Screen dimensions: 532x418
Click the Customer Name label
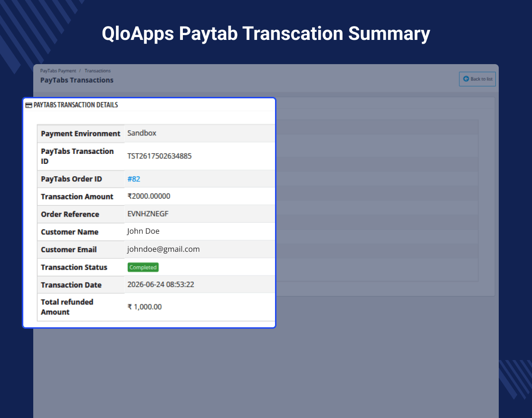69,232
